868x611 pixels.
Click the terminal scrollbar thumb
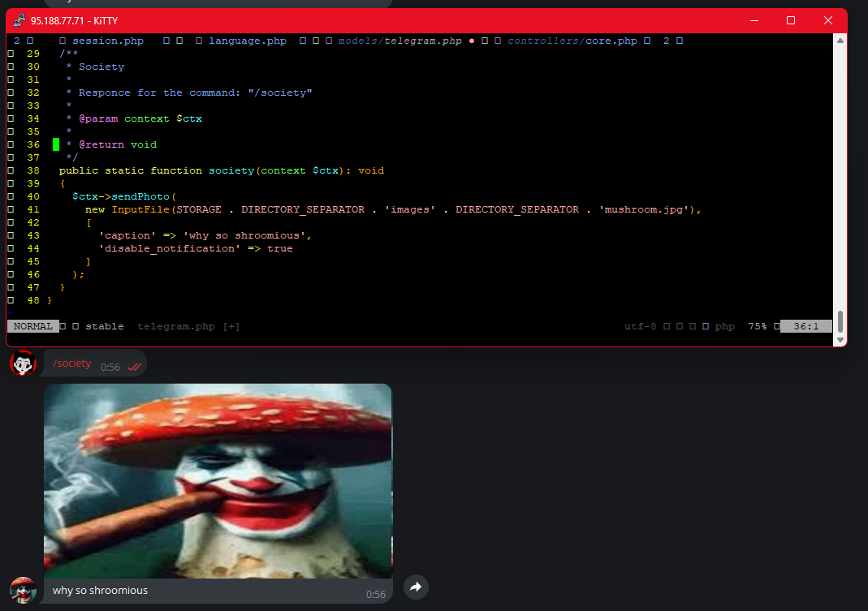point(840,321)
